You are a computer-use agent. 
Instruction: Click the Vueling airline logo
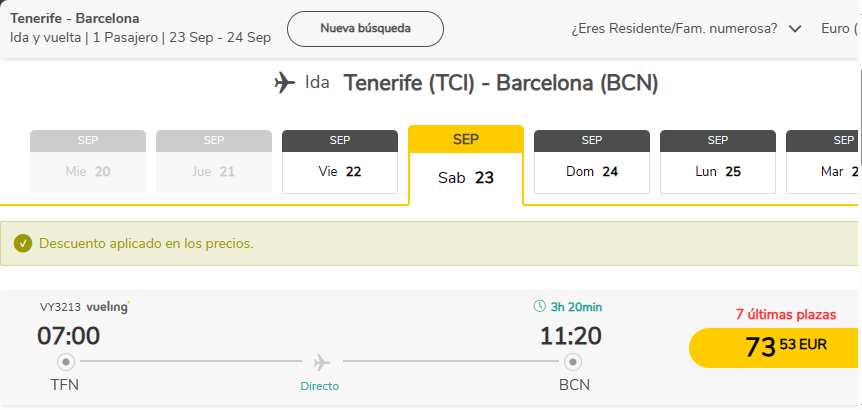point(108,307)
